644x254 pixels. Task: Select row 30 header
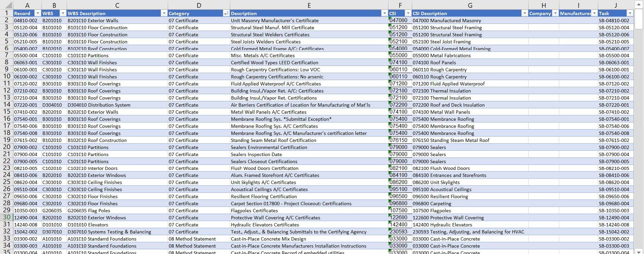click(x=6, y=217)
